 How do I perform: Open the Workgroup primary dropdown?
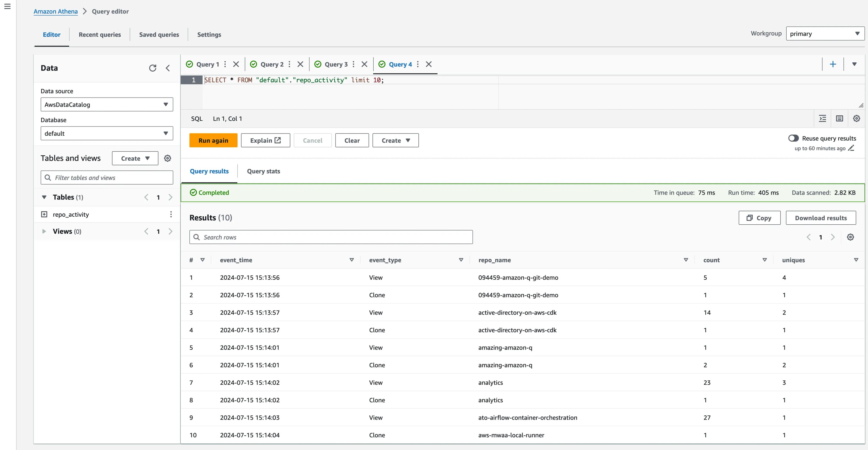coord(825,34)
